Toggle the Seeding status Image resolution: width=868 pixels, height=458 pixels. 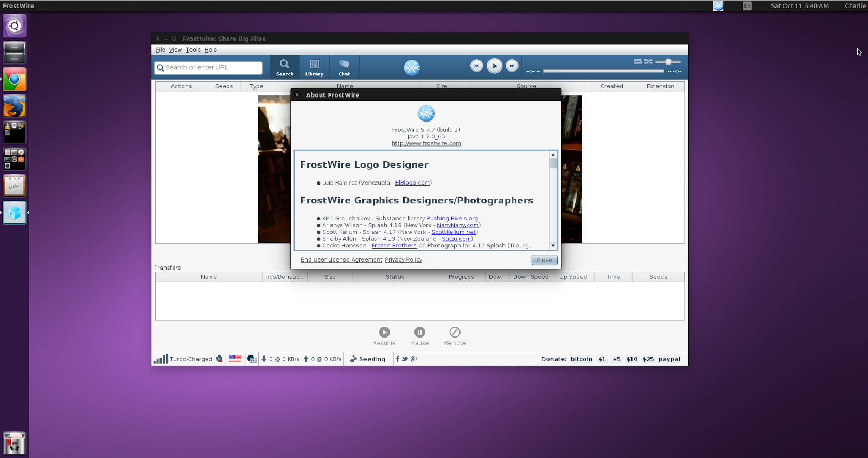tap(368, 359)
